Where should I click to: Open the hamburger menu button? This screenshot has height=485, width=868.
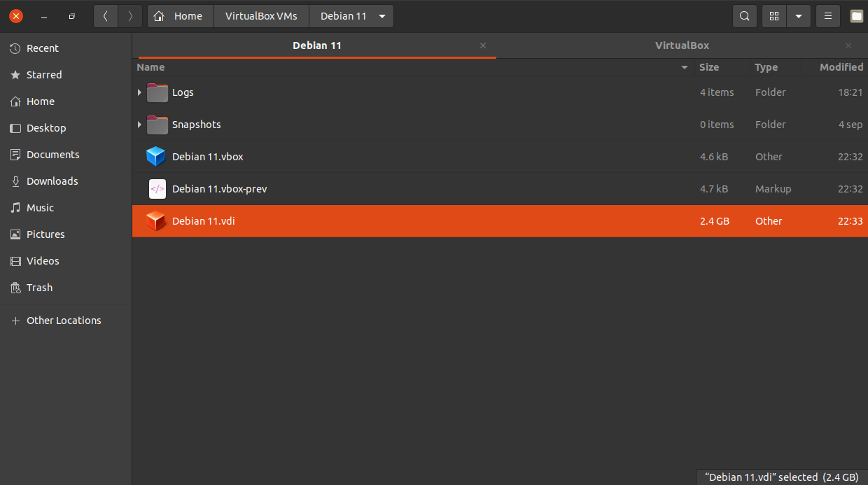(828, 16)
